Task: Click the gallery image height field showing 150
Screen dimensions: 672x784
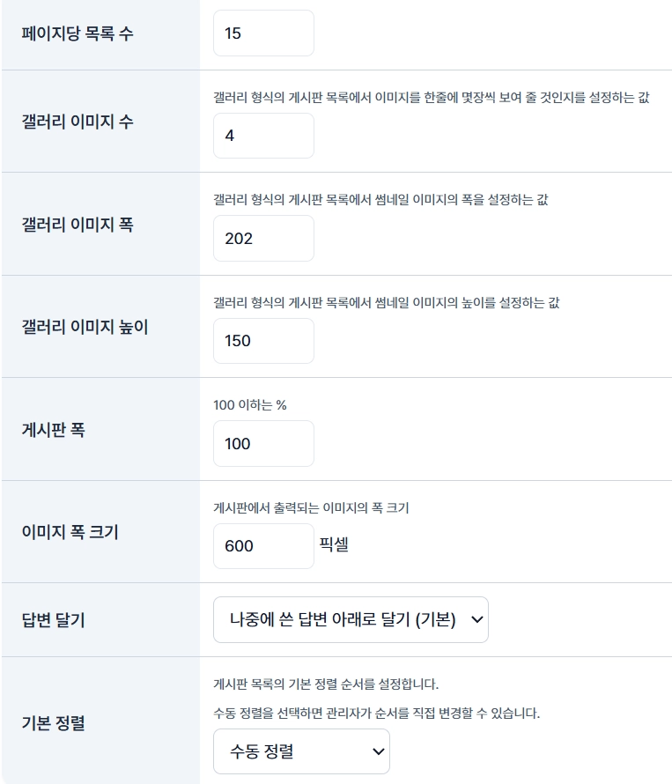Action: [263, 341]
